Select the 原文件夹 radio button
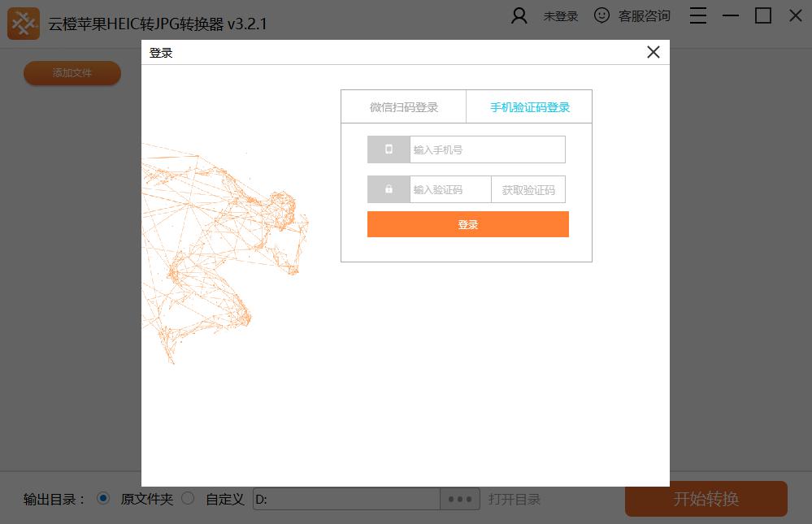 tap(103, 498)
